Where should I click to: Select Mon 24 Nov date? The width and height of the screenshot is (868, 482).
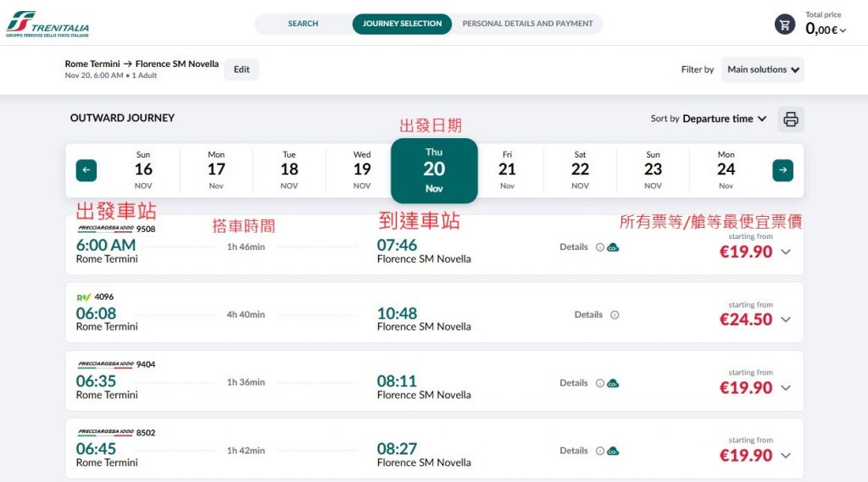(726, 170)
